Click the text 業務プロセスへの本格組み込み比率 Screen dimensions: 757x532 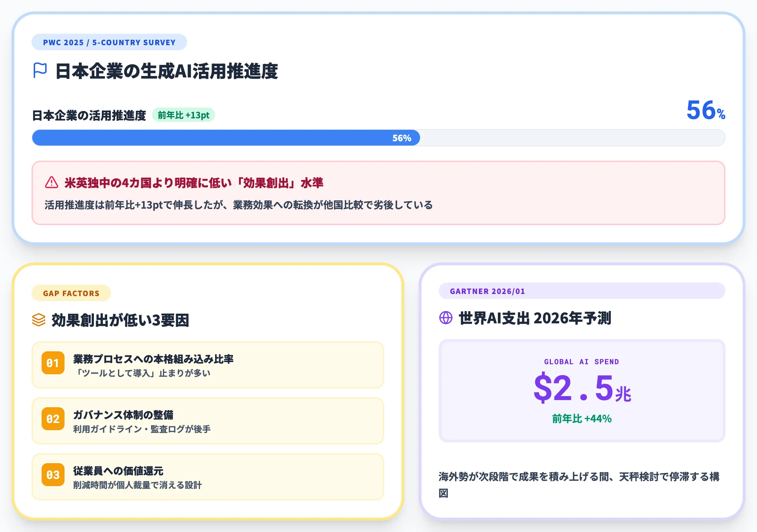[153, 359]
